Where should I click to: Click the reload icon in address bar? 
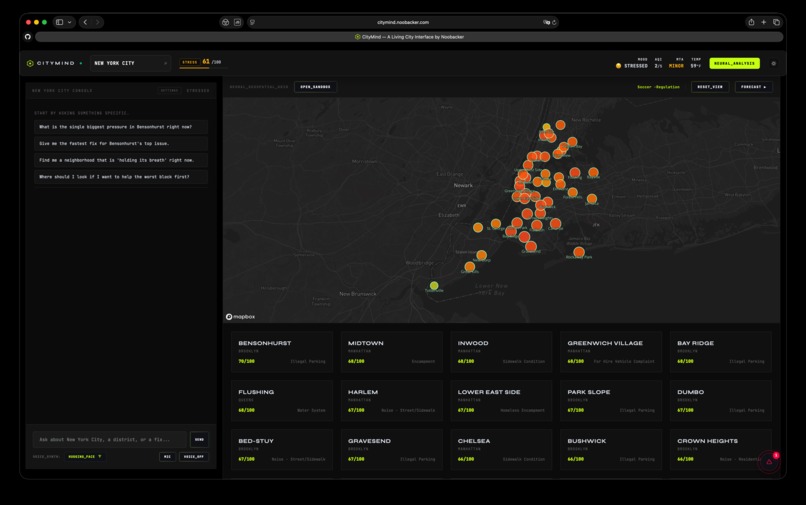(x=554, y=22)
